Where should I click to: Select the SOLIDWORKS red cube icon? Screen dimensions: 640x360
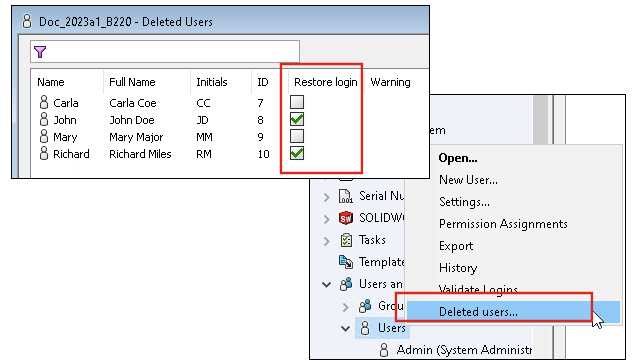[x=346, y=218]
